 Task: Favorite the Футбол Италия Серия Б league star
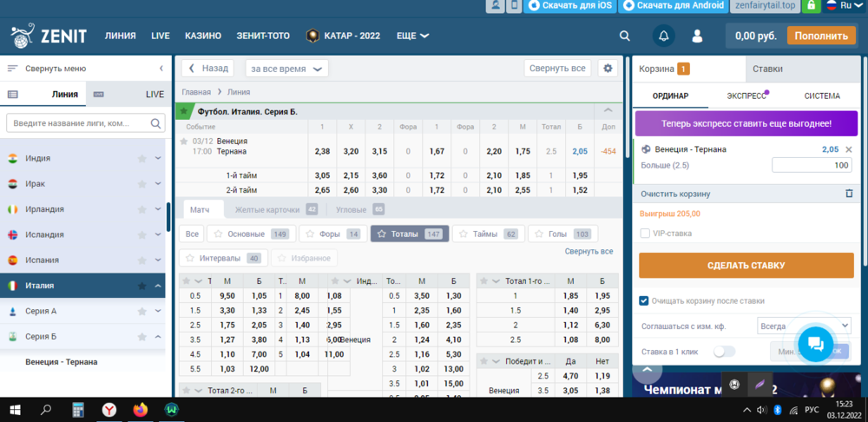[183, 111]
